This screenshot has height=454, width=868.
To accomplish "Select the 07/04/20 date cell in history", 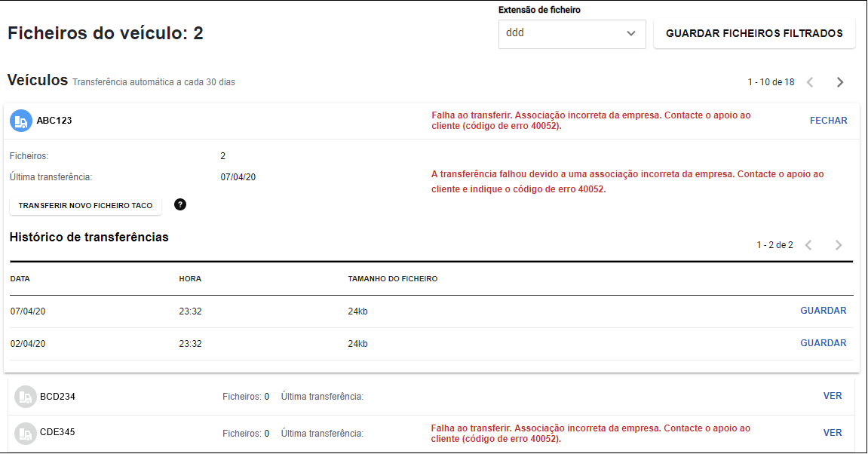I will tap(28, 311).
